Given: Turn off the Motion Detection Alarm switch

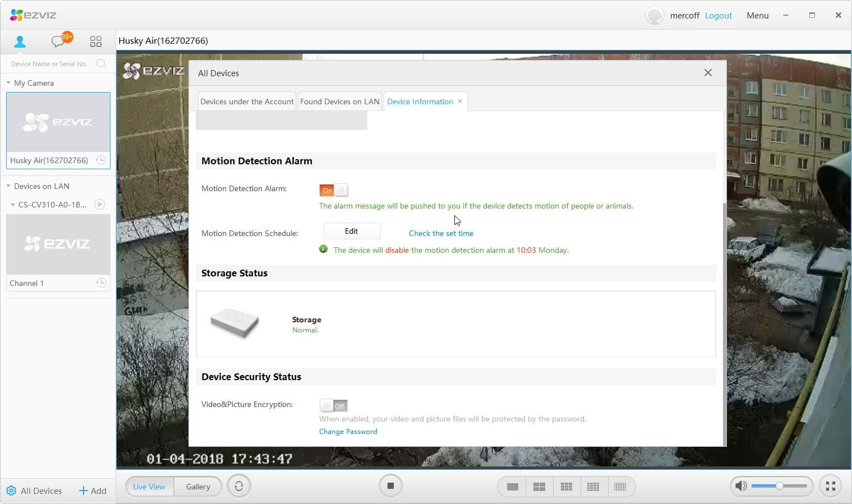Looking at the screenshot, I should [334, 190].
